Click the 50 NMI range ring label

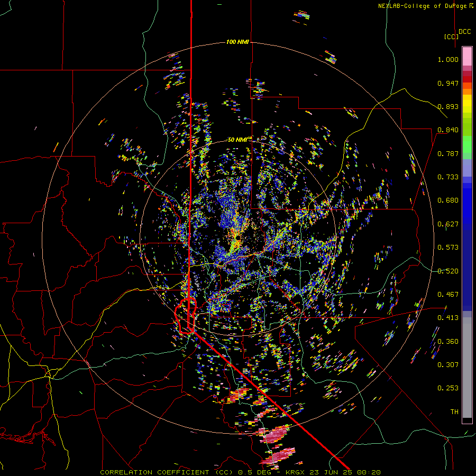pos(237,140)
